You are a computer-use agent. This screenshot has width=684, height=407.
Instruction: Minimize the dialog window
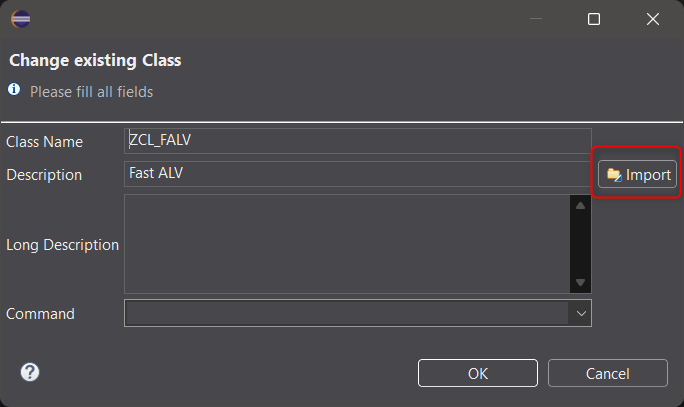(x=536, y=19)
